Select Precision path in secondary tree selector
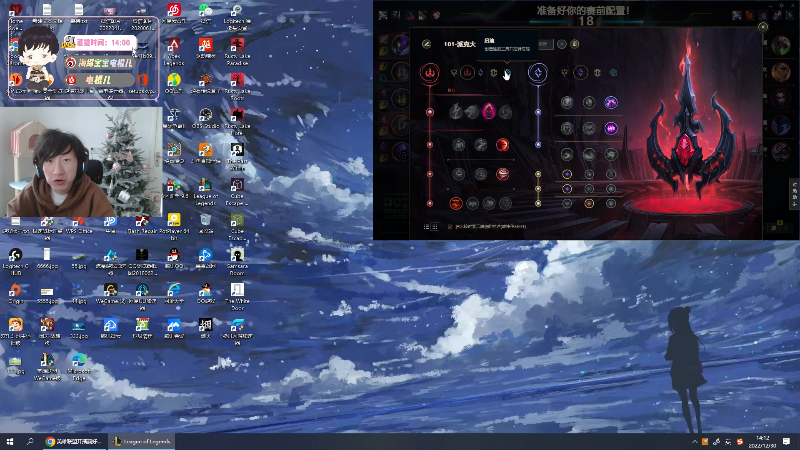800x450 pixels. pos(564,73)
